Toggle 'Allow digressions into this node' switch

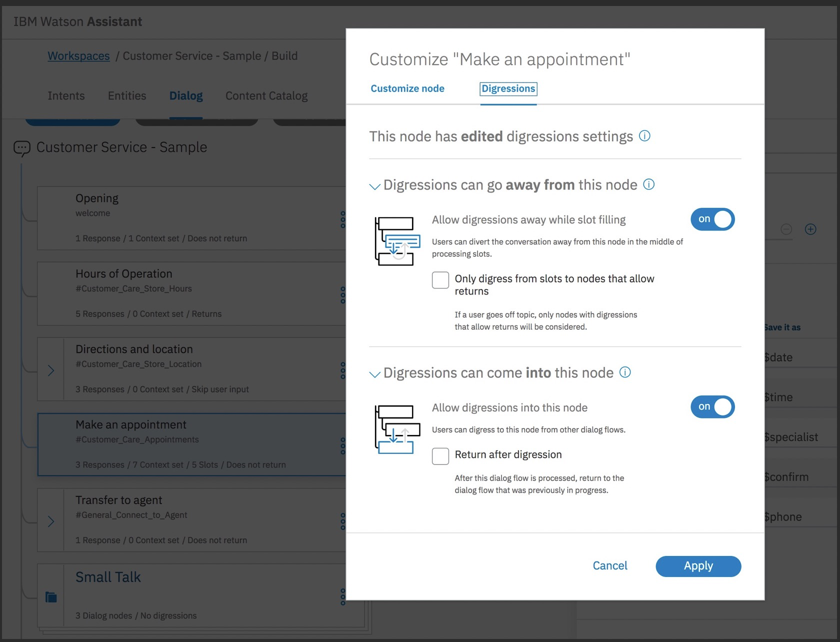[x=712, y=407]
